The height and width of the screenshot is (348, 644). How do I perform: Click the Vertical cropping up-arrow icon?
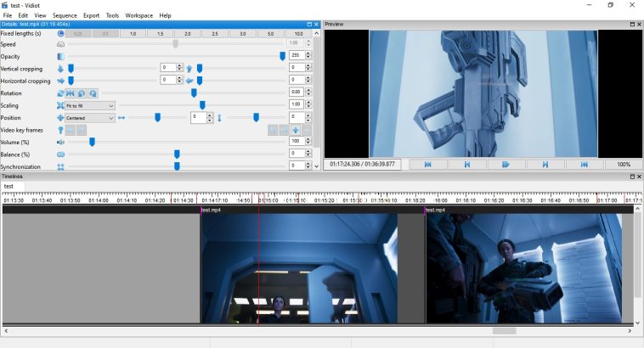pos(189,69)
